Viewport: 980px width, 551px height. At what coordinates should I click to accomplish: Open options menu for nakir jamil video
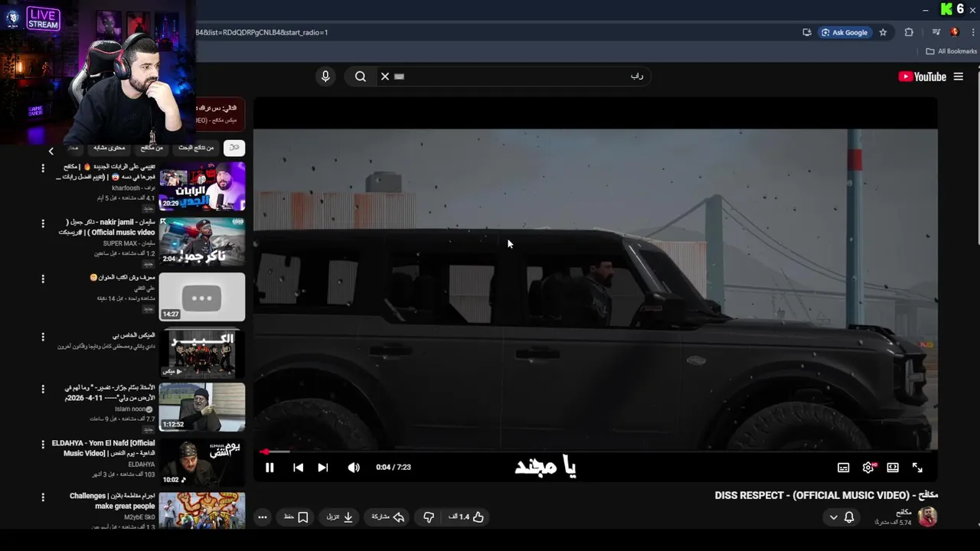point(43,223)
